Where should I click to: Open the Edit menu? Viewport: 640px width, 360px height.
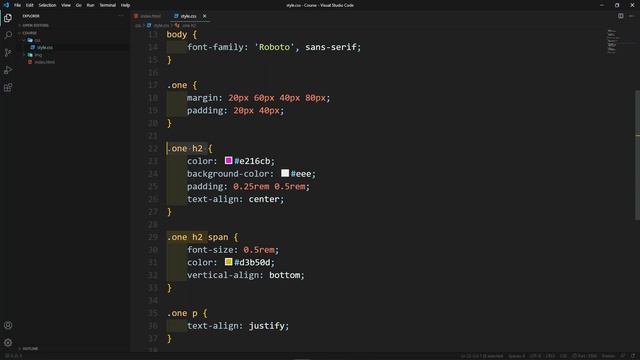pyautogui.click(x=30, y=5)
